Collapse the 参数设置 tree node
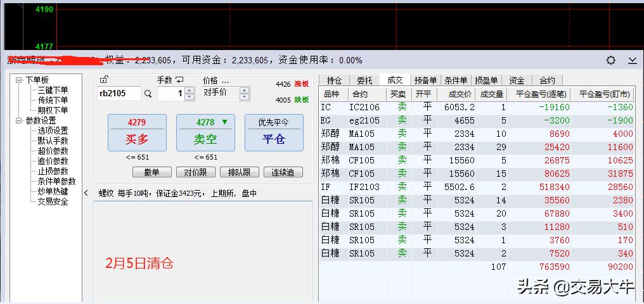Image resolution: width=644 pixels, height=304 pixels. [x=18, y=121]
